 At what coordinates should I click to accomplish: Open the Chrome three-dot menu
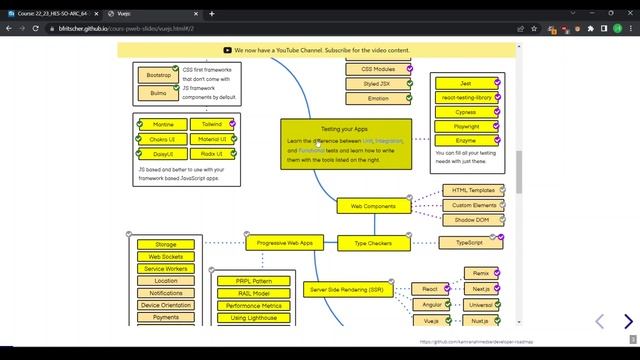click(x=631, y=29)
